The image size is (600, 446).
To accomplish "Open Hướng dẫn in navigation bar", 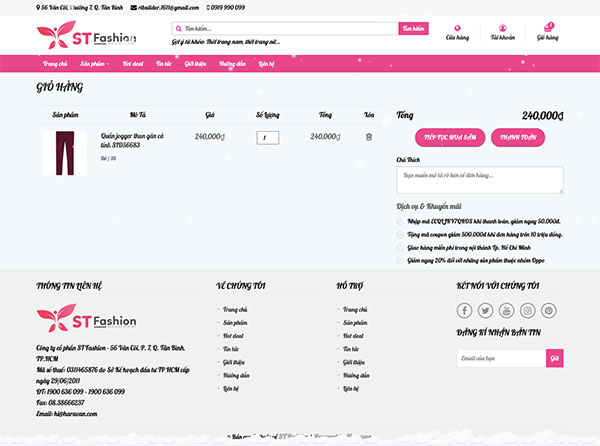I will [x=232, y=63].
